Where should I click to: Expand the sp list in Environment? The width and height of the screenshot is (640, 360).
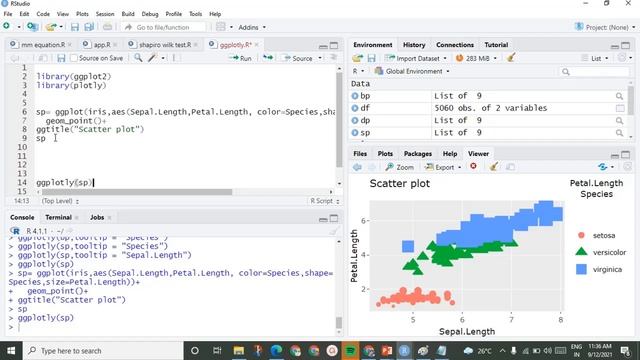355,133
